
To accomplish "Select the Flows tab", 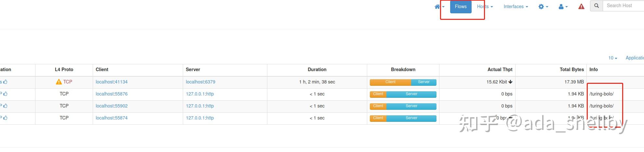I will pyautogui.click(x=461, y=6).
